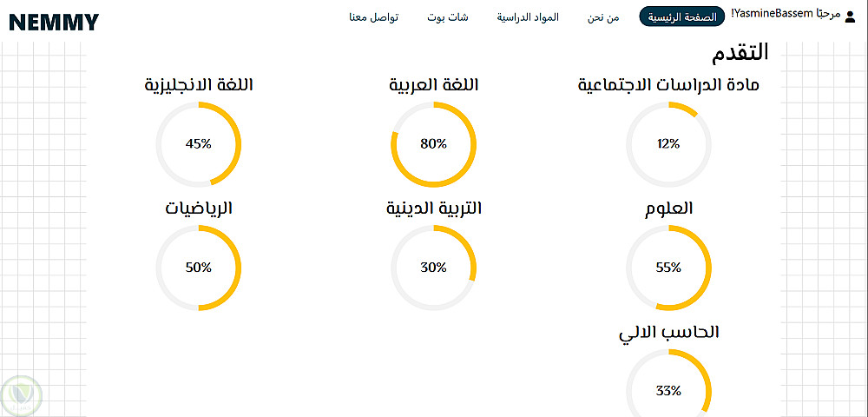Select the مادة الدراسات الاجتماعية subject title
Image resolution: width=868 pixels, height=417 pixels.
[x=668, y=85]
